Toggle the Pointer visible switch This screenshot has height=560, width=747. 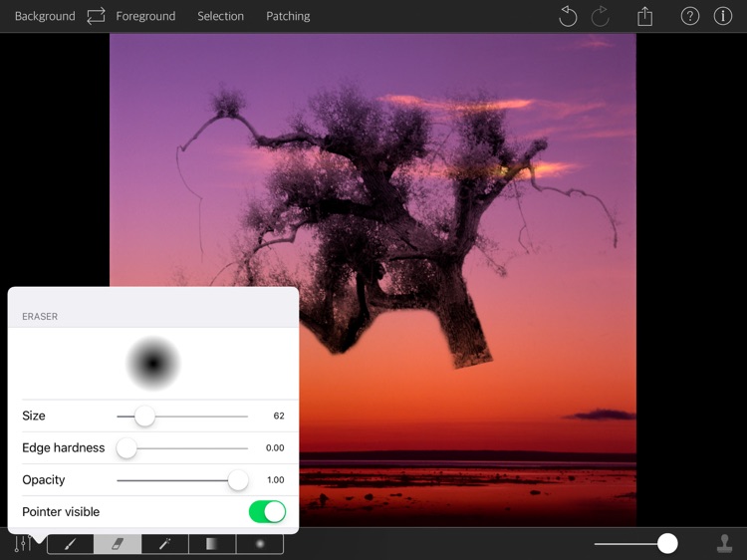pos(267,512)
